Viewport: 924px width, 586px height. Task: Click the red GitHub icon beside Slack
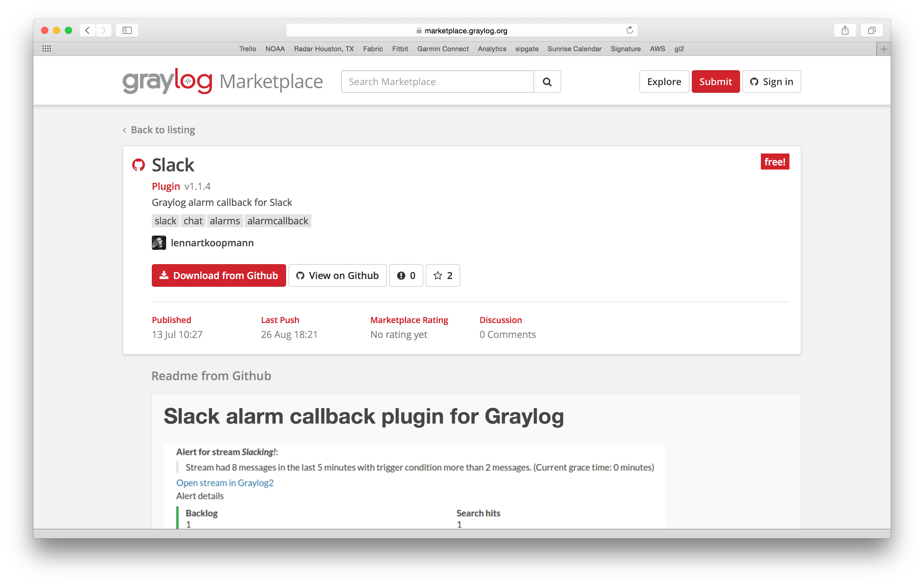pyautogui.click(x=138, y=165)
